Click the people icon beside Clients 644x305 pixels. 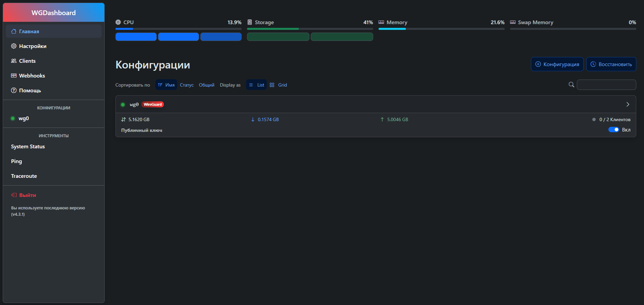pyautogui.click(x=14, y=61)
